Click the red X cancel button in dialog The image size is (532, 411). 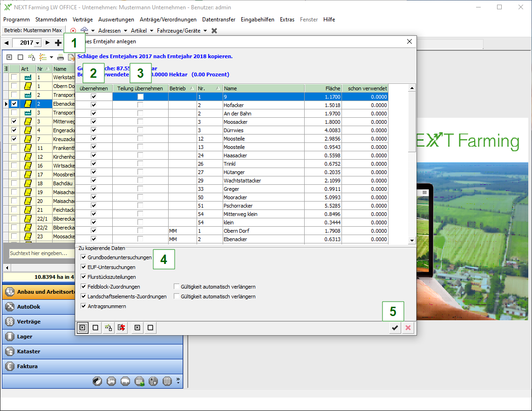[x=409, y=328]
